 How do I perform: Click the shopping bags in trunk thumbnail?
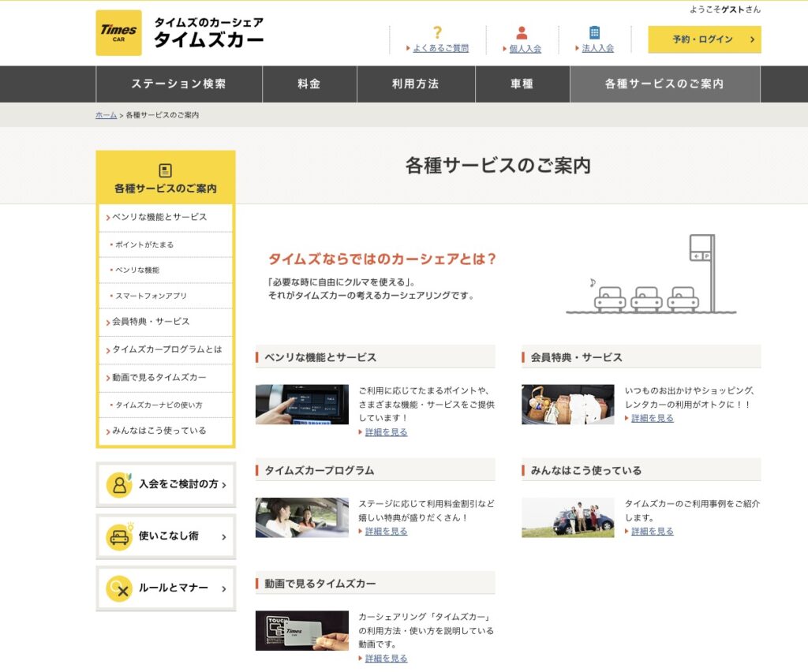click(x=568, y=405)
